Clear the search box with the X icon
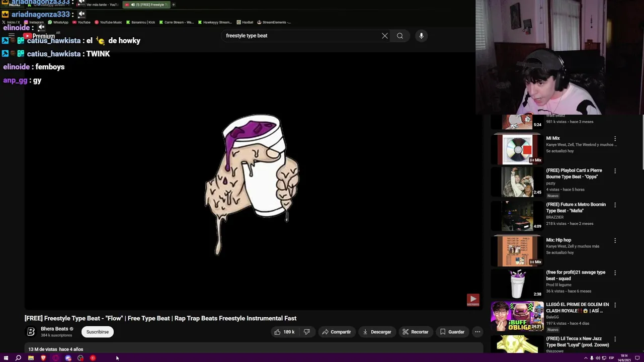The height and width of the screenshot is (362, 644). tap(385, 36)
